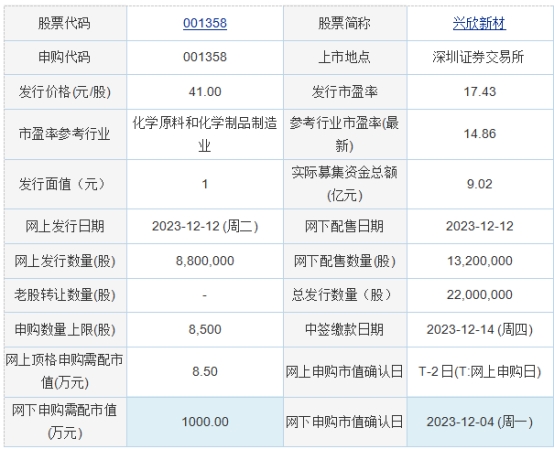Select the 申购数量上限 8,500 cell
This screenshot has width=554, height=450.
coord(205,330)
